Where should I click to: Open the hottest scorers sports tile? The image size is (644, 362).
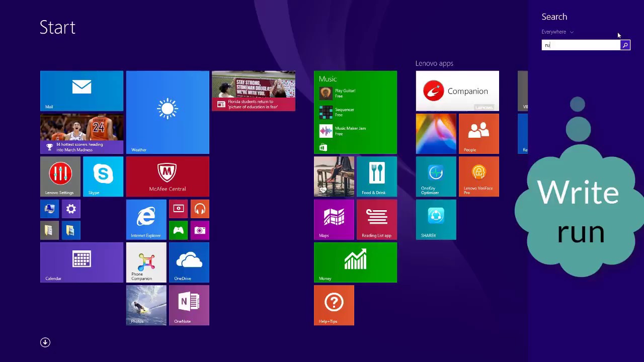point(82,134)
